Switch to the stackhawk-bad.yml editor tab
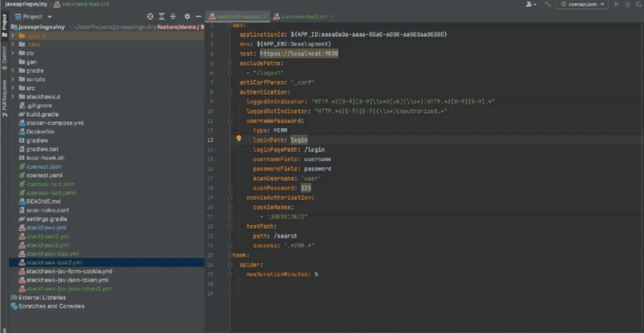This screenshot has height=333, width=644. [238, 16]
